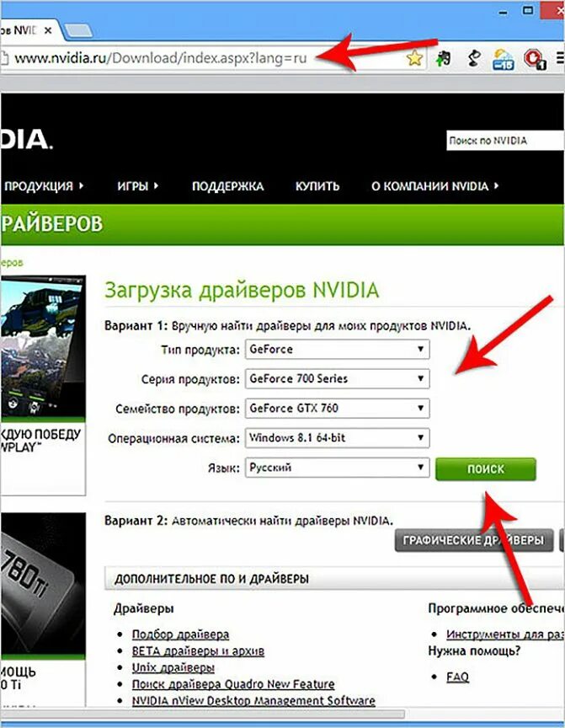The width and height of the screenshot is (565, 728).
Task: Open the Серия продуктов dropdown
Action: (338, 379)
